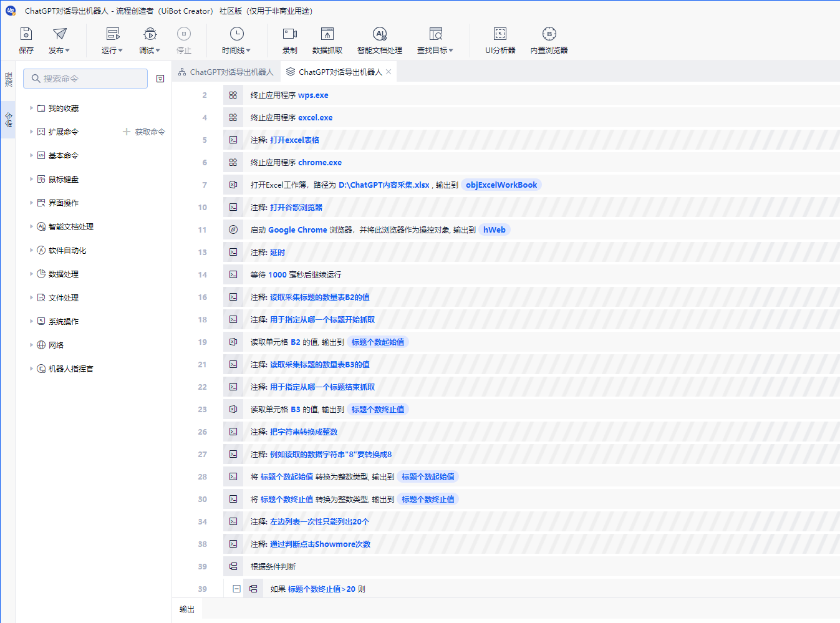Select the top left side panel tab
The image size is (840, 623).
(8, 79)
